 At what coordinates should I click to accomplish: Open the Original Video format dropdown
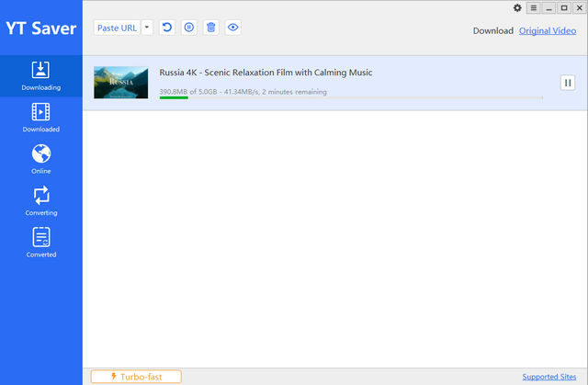[x=548, y=30]
